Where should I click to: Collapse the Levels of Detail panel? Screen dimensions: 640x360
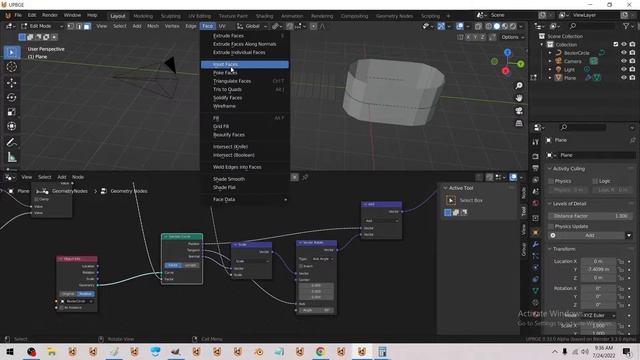click(549, 204)
